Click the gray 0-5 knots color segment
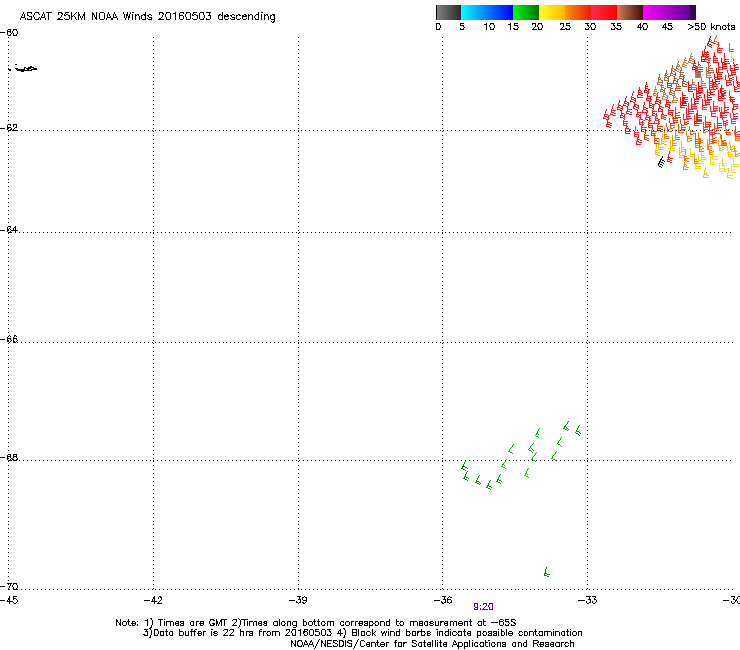Image resolution: width=740 pixels, height=650 pixels. tap(448, 12)
